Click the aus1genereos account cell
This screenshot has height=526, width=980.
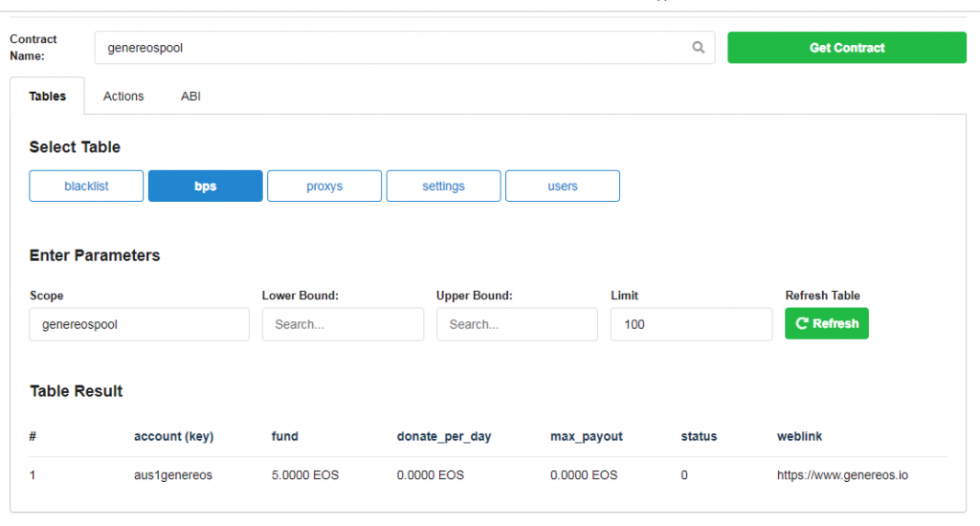tap(173, 475)
